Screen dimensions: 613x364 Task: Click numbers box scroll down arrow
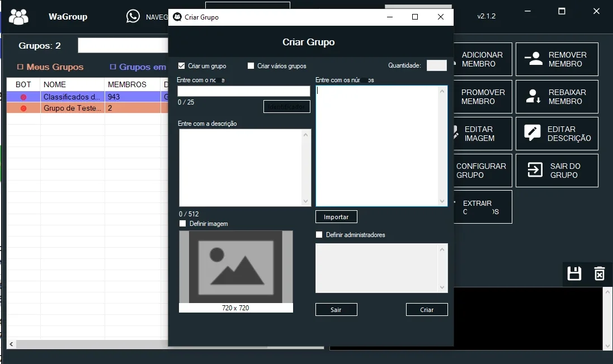[442, 201]
